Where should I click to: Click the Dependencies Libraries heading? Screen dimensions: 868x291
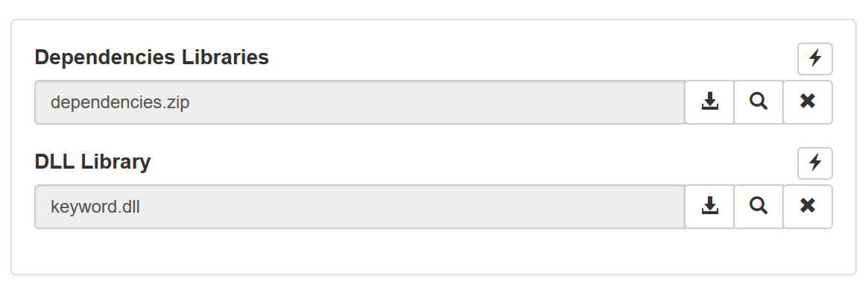tap(152, 57)
